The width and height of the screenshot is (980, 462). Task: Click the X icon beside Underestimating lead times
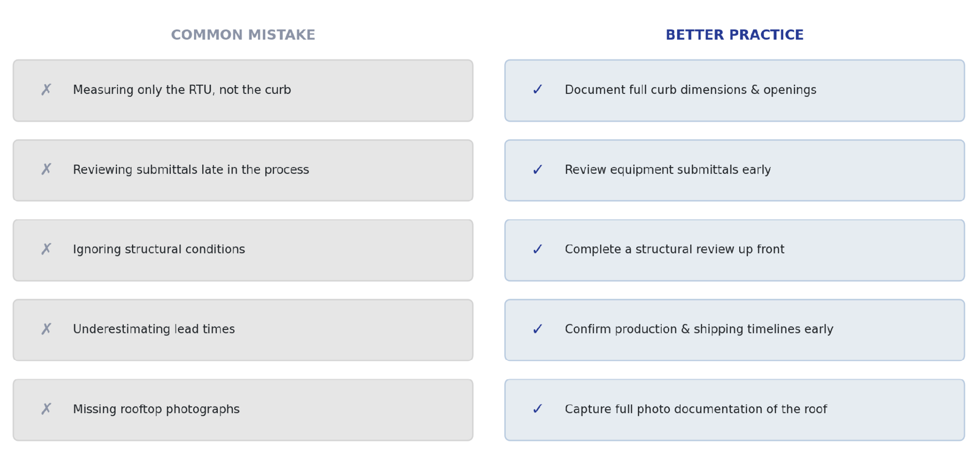(x=46, y=329)
